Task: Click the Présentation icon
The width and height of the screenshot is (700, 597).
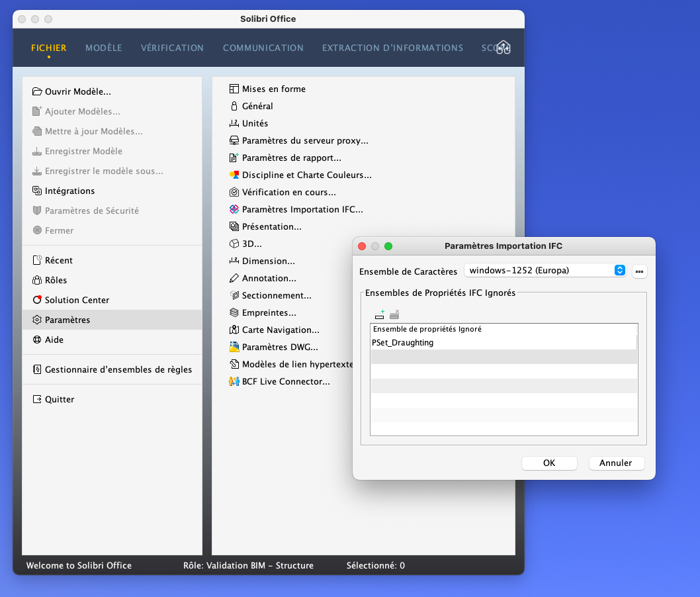Action: coord(234,226)
